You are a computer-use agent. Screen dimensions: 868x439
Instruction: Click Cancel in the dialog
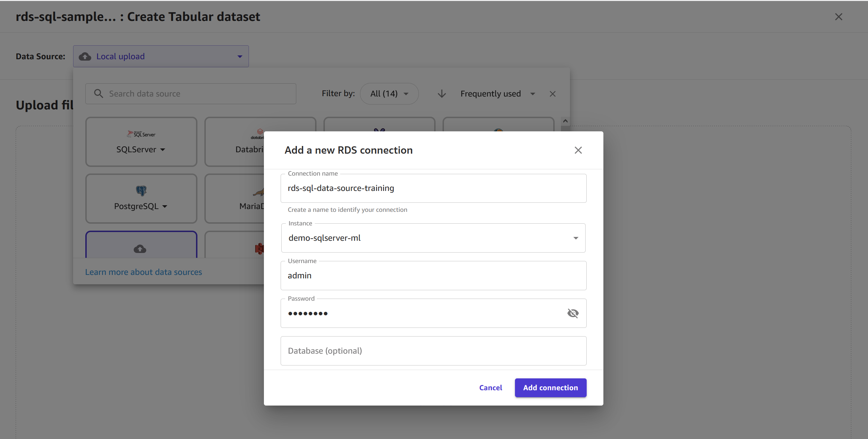490,388
